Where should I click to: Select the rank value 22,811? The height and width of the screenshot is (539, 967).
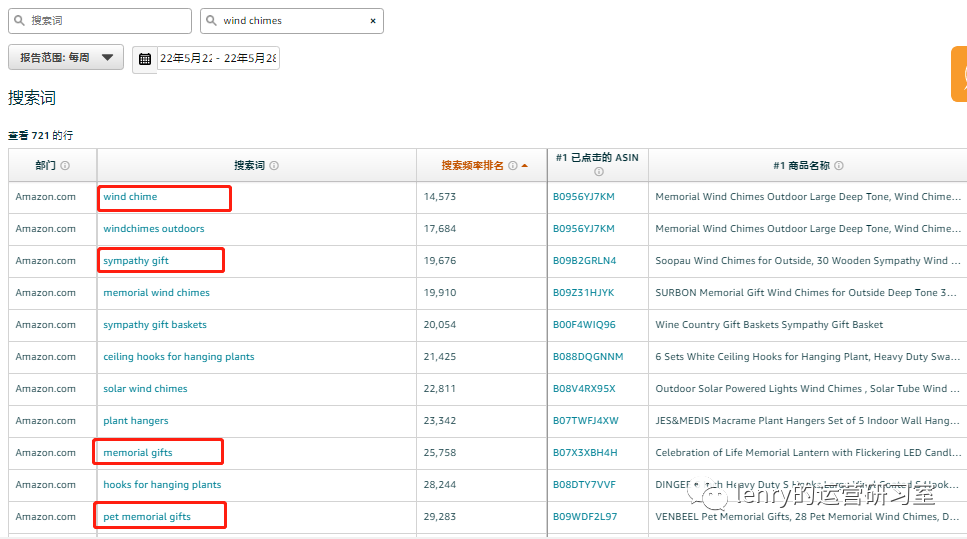tap(440, 389)
